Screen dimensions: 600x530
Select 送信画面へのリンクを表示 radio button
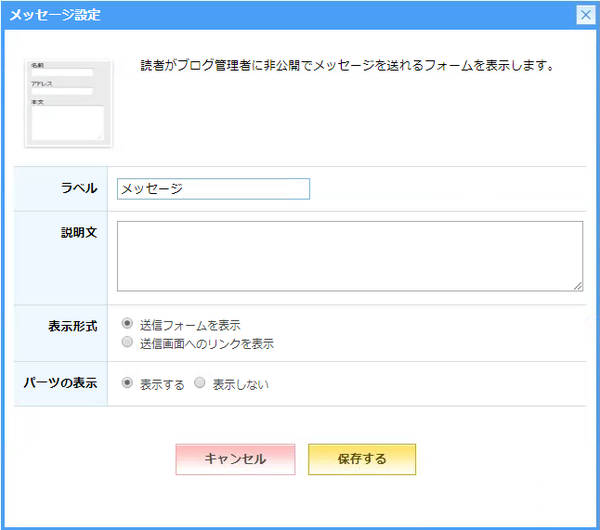pos(127,342)
